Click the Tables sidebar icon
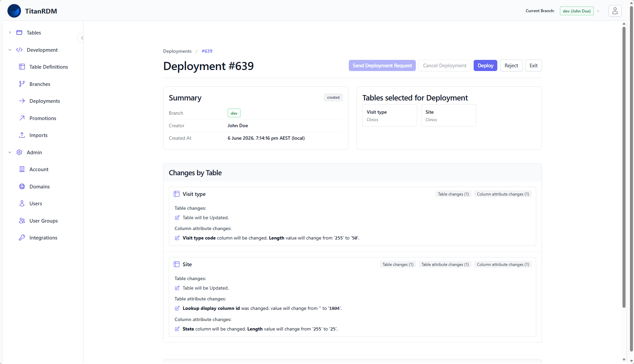Viewport: 634px width, 364px height. 19,32
